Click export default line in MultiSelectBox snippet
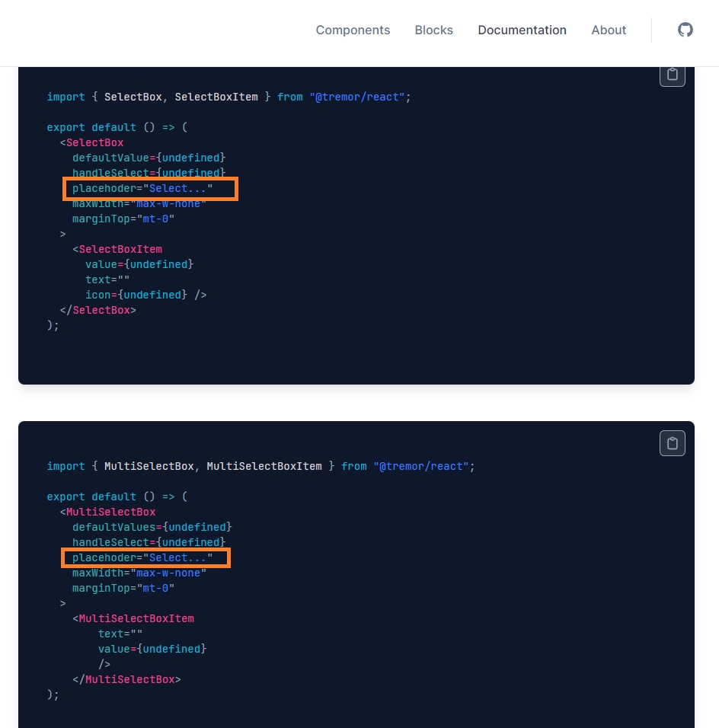 coord(117,497)
